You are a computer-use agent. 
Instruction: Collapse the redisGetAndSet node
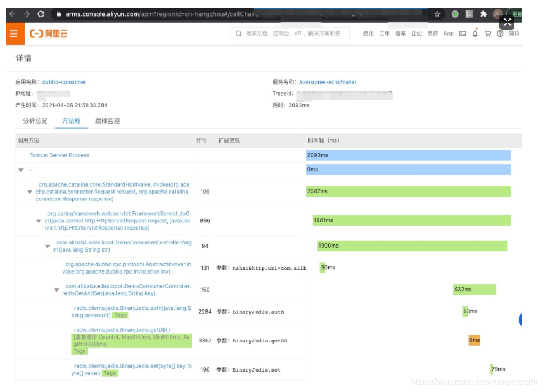(56, 290)
